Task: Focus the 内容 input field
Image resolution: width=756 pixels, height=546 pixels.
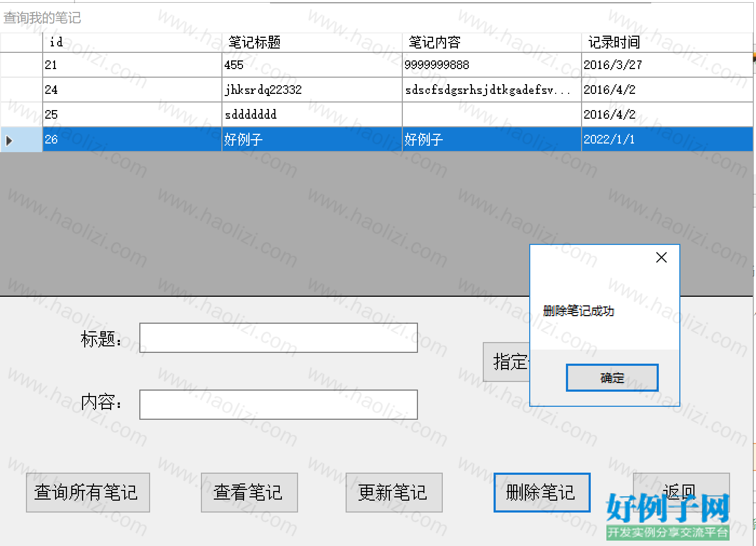Action: pyautogui.click(x=279, y=405)
